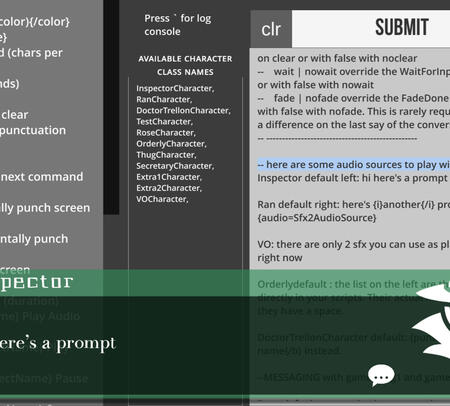This screenshot has height=406, width=450.
Task: Click the speech bubble continue icon
Action: [x=381, y=375]
